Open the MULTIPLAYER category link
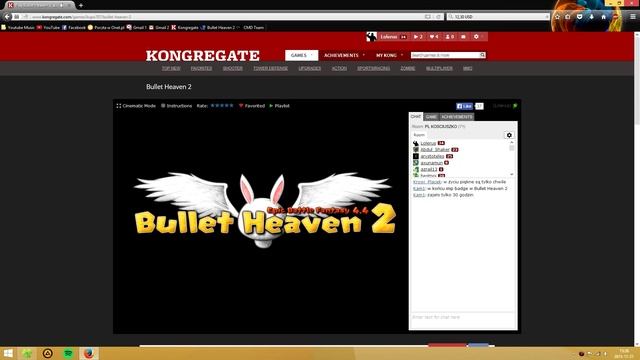Image resolution: width=640 pixels, height=360 pixels. (439, 69)
